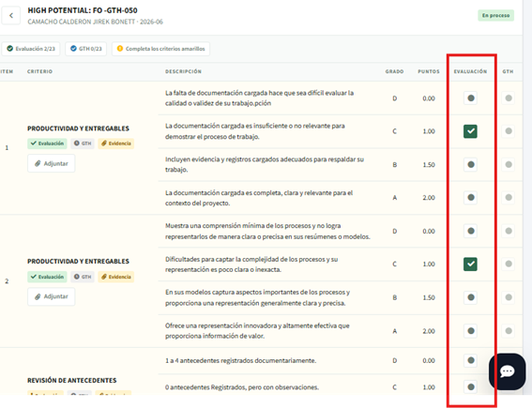Select Evaluación grade B for item 2

click(x=471, y=297)
